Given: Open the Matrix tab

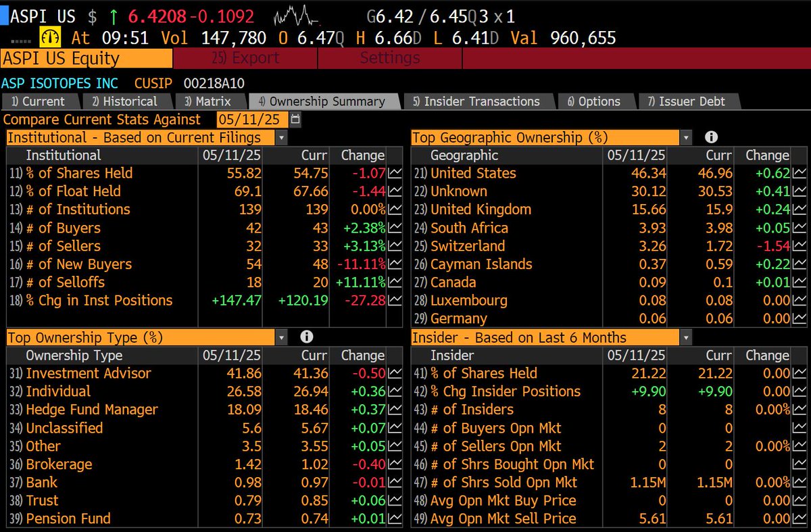Looking at the screenshot, I should click(210, 101).
